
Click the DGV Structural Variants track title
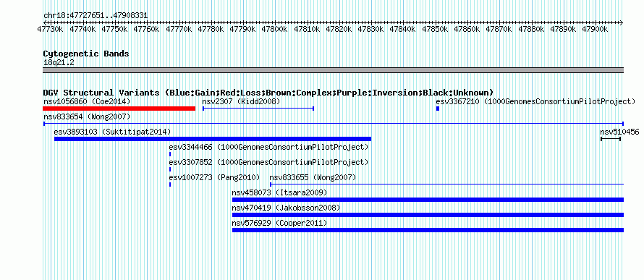(268, 93)
